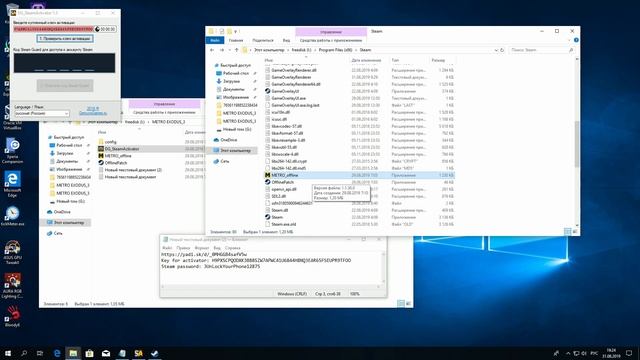Viewport: 640px width, 360px height.
Task: Click the website link in DG_SteamActivator window
Action: tap(93, 111)
